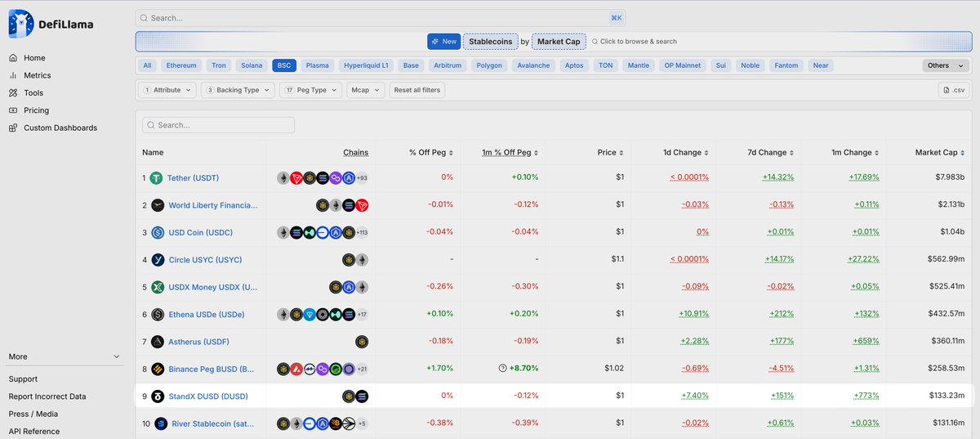Open the Mcap filter dropdown

point(366,90)
